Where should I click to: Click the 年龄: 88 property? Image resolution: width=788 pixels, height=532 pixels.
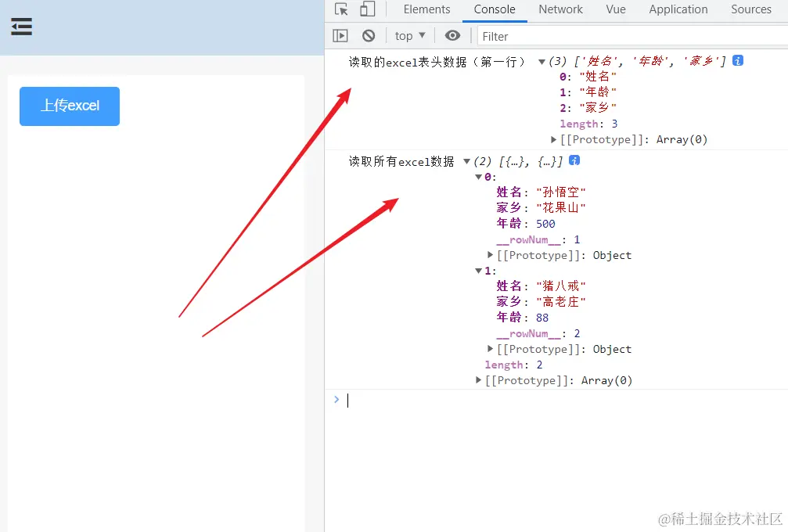click(x=522, y=318)
